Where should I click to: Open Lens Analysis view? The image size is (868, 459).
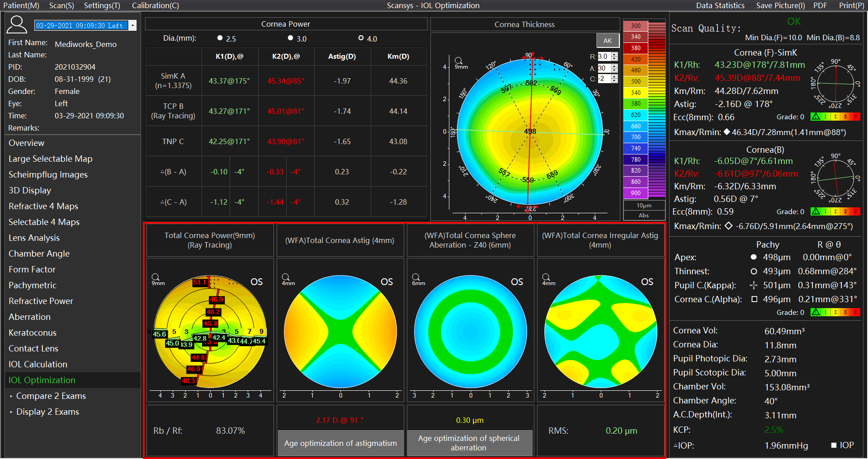pyautogui.click(x=73, y=238)
